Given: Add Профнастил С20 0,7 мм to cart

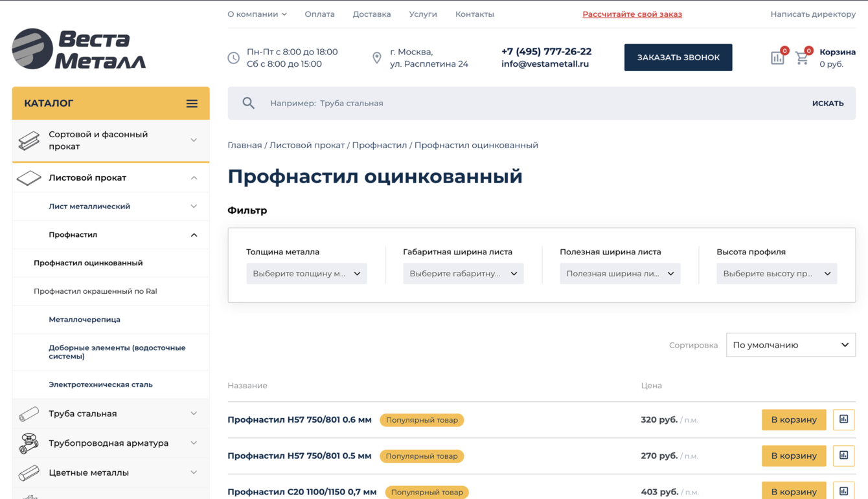Looking at the screenshot, I should pyautogui.click(x=794, y=491).
